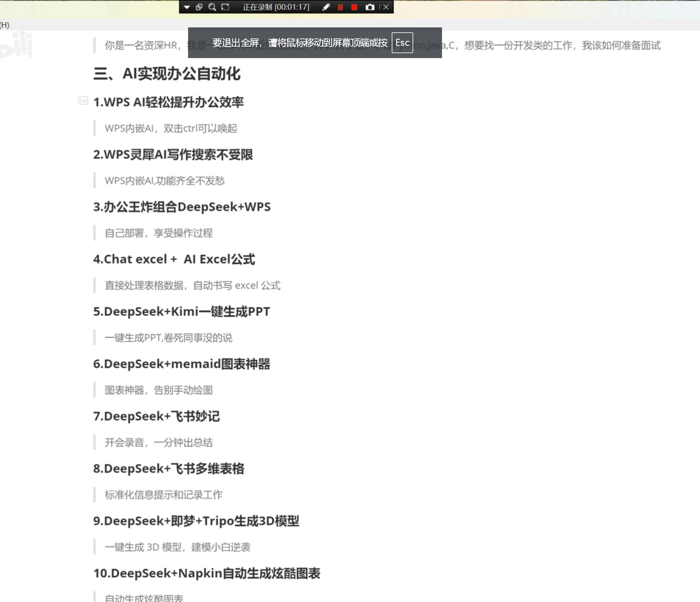Activate the magnifier zoom tool in recording bar
The width and height of the screenshot is (700, 602).
tap(212, 7)
